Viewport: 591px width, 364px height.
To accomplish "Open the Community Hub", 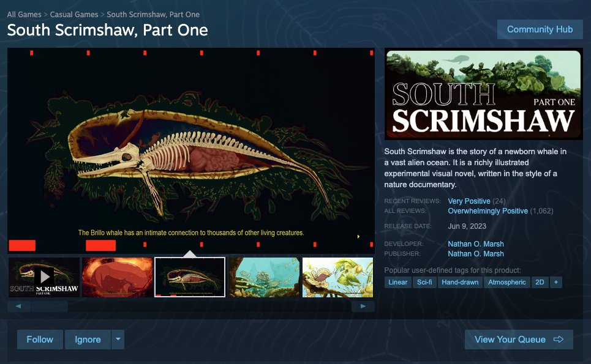I will 540,29.
